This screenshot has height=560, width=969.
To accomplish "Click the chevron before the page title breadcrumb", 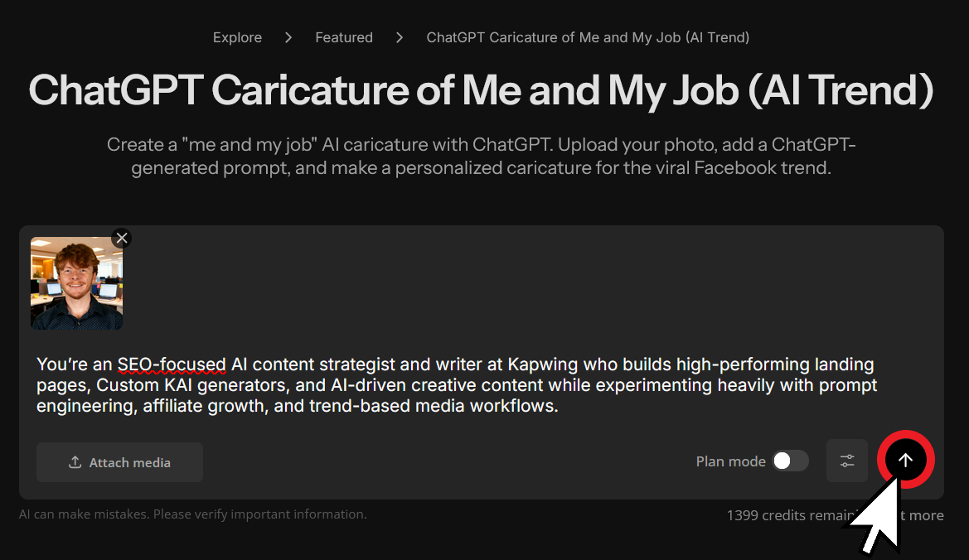I will point(400,37).
